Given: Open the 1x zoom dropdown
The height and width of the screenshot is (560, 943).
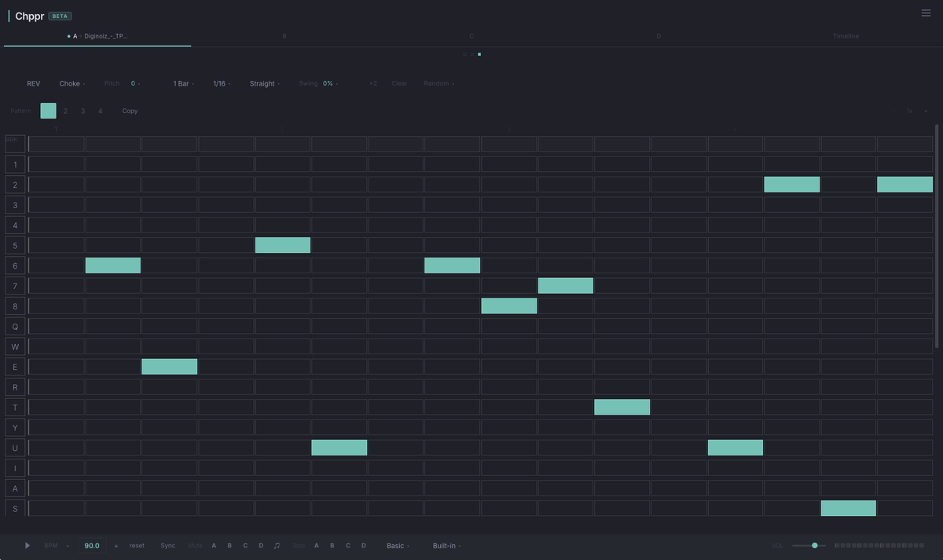Looking at the screenshot, I should coord(912,111).
